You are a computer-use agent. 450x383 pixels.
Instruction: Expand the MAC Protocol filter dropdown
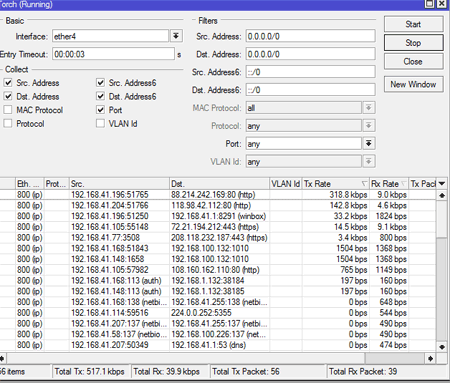coord(368,108)
